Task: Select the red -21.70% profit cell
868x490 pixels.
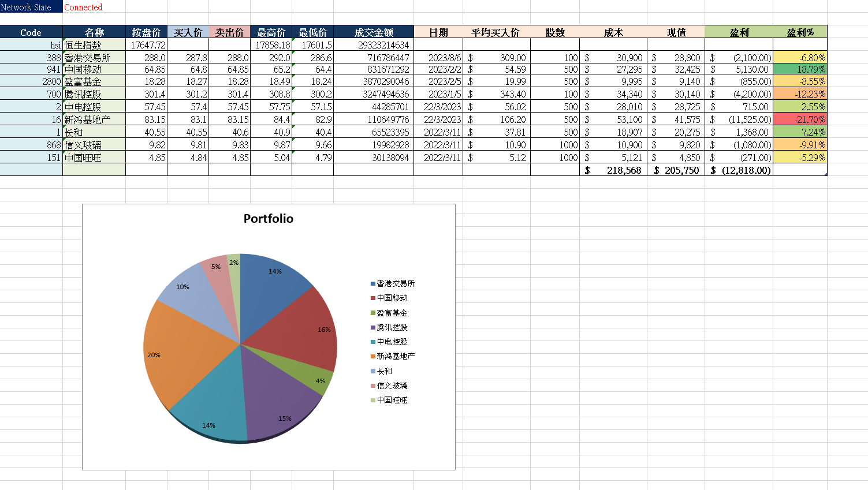Action: (x=800, y=119)
